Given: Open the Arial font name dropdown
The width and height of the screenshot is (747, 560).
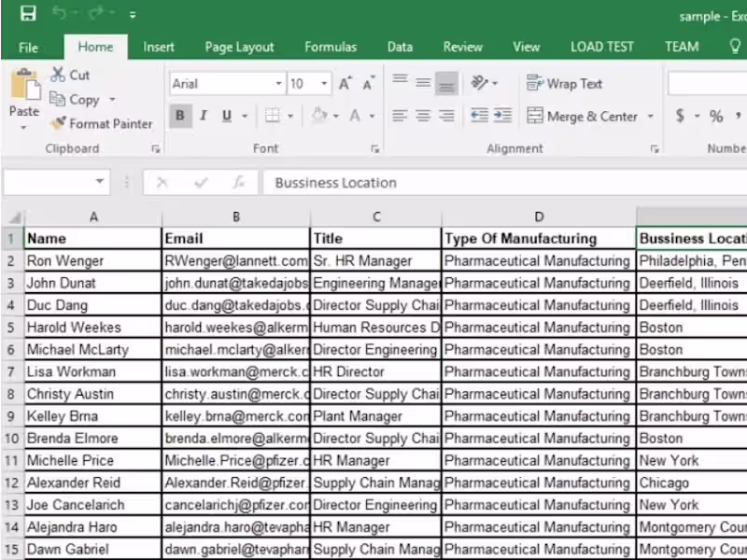Looking at the screenshot, I should [278, 84].
